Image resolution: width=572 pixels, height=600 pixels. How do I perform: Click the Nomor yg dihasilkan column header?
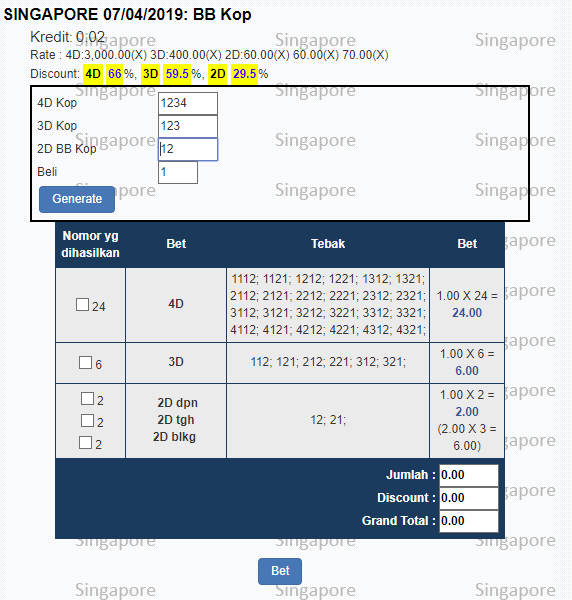pyautogui.click(x=90, y=244)
